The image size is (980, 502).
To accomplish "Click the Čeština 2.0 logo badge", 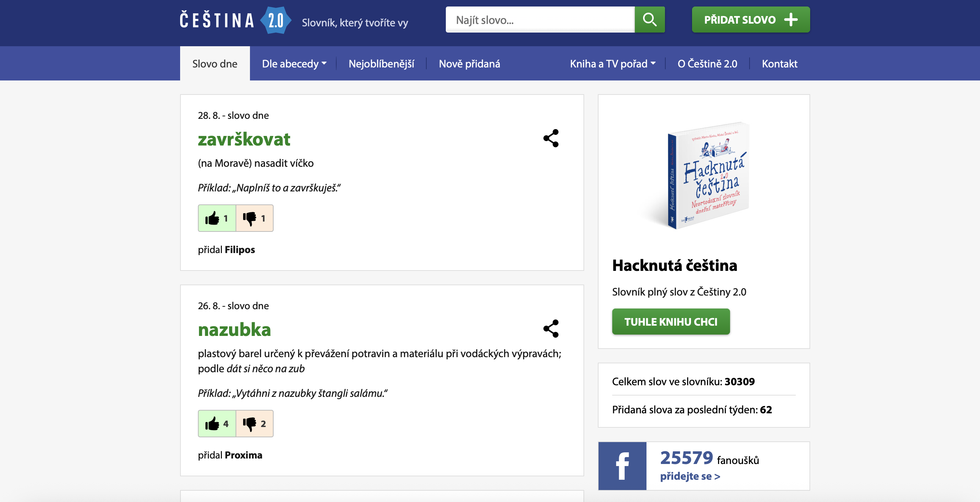I will 276,20.
